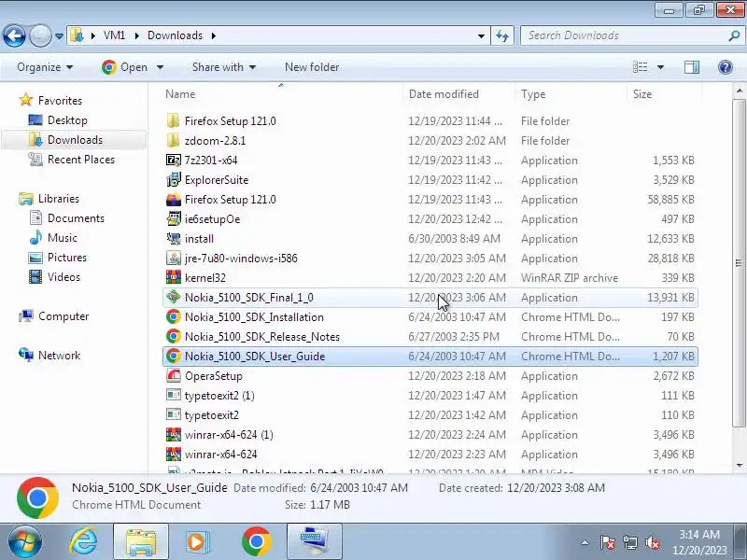Screen dimensions: 747x560
Task: Select winrar-x64-624 (1) installer icon
Action: coord(174,434)
